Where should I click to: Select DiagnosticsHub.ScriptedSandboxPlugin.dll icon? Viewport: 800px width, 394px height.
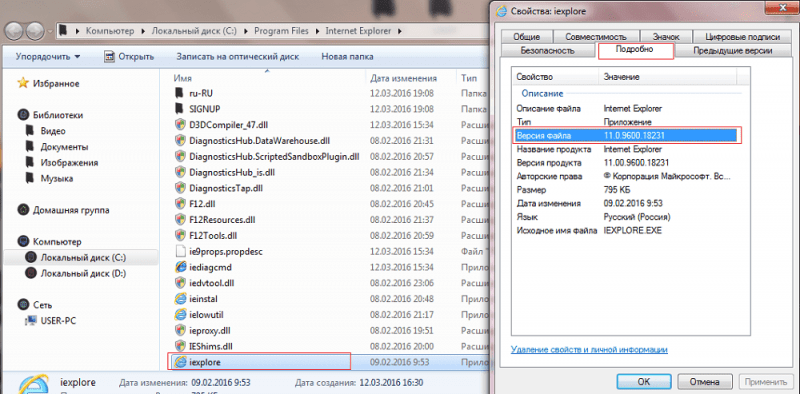click(x=180, y=156)
